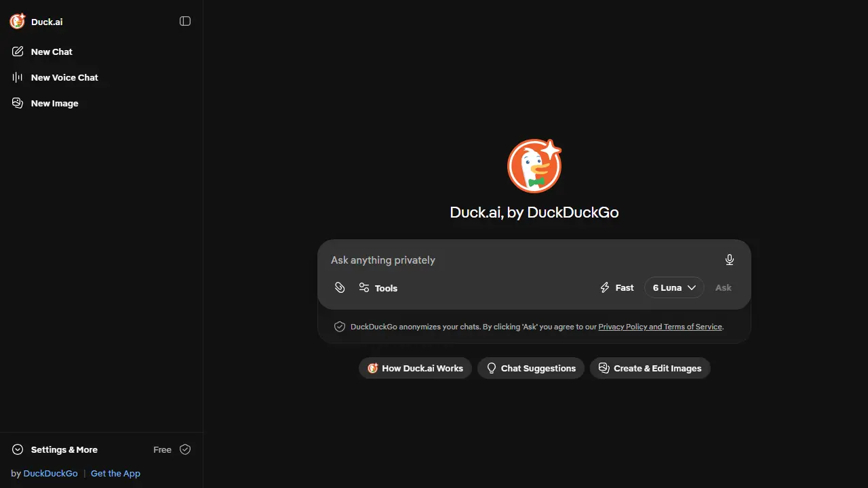868x488 pixels.
Task: Click the Create & Edit Images button
Action: coord(650,368)
